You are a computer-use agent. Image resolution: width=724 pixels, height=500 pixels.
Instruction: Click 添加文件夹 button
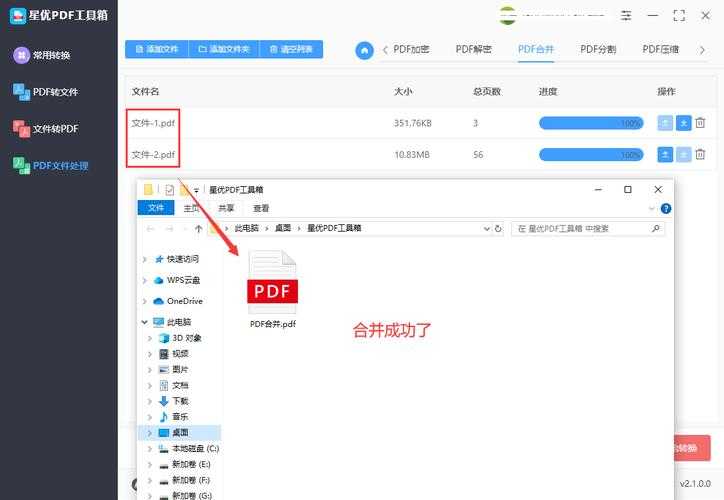tap(224, 49)
